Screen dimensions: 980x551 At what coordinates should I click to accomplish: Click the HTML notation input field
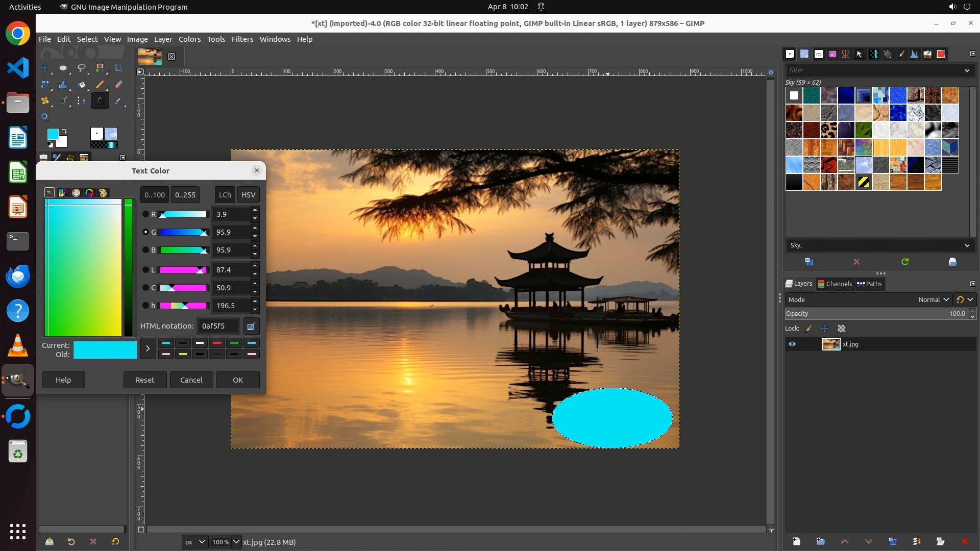(218, 326)
